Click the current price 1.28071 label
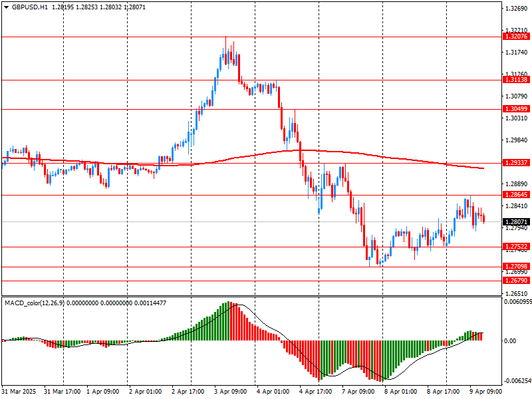Viewport: 532px width, 399px height. point(516,222)
